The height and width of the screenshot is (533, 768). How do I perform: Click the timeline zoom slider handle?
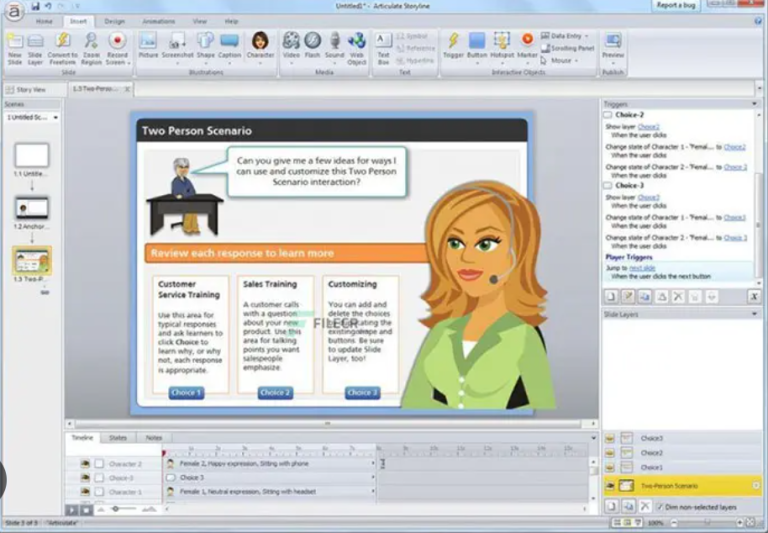[116, 509]
